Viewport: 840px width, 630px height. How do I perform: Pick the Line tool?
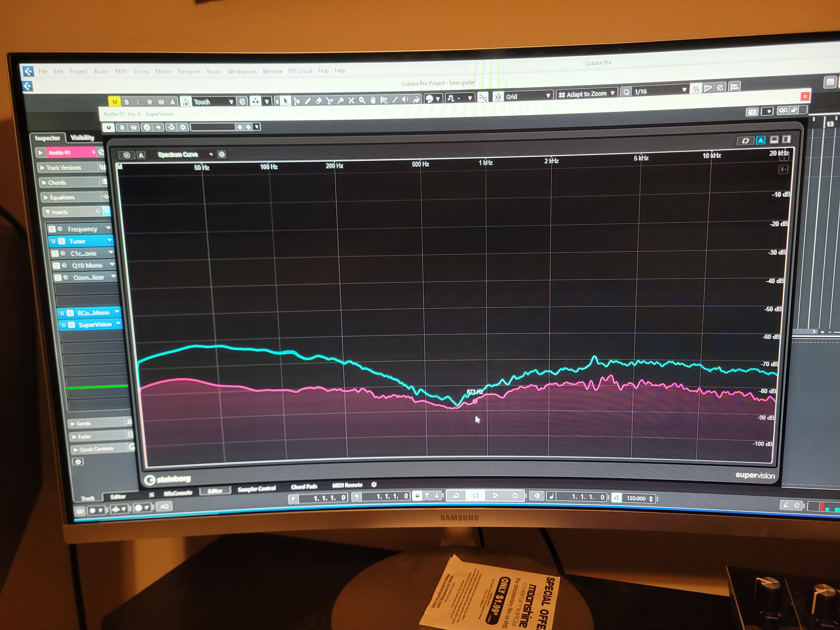[x=395, y=100]
